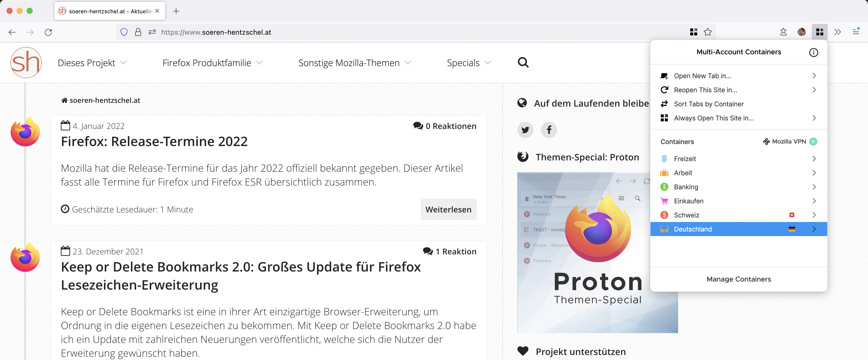Click the Multi-Account Containers toolbar icon
Screen dimensions: 868x360
[x=820, y=32]
